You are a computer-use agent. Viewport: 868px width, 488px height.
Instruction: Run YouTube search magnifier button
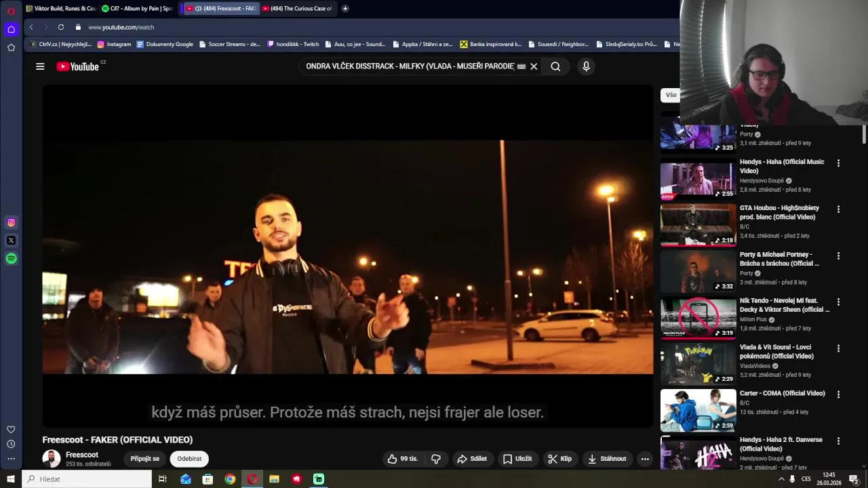click(555, 66)
